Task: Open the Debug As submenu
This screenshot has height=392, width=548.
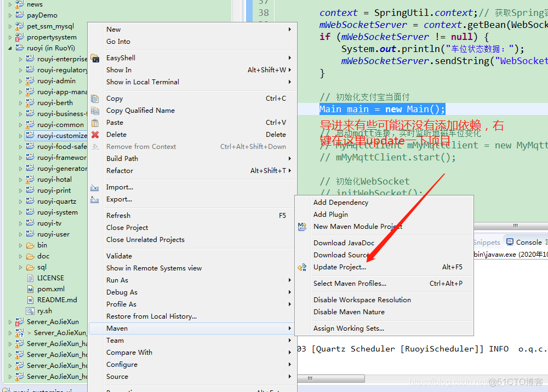Action: click(x=192, y=292)
